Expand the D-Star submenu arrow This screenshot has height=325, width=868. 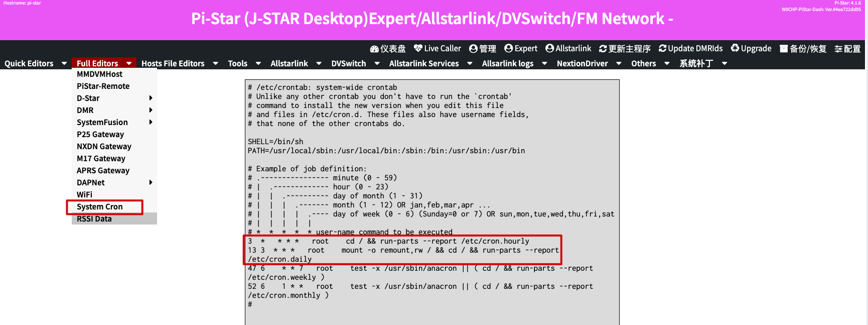pyautogui.click(x=151, y=98)
